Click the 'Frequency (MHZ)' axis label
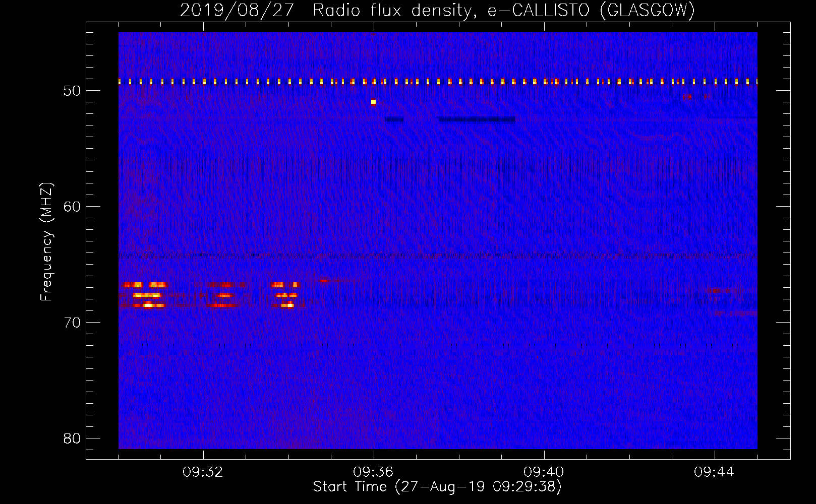 pos(46,241)
